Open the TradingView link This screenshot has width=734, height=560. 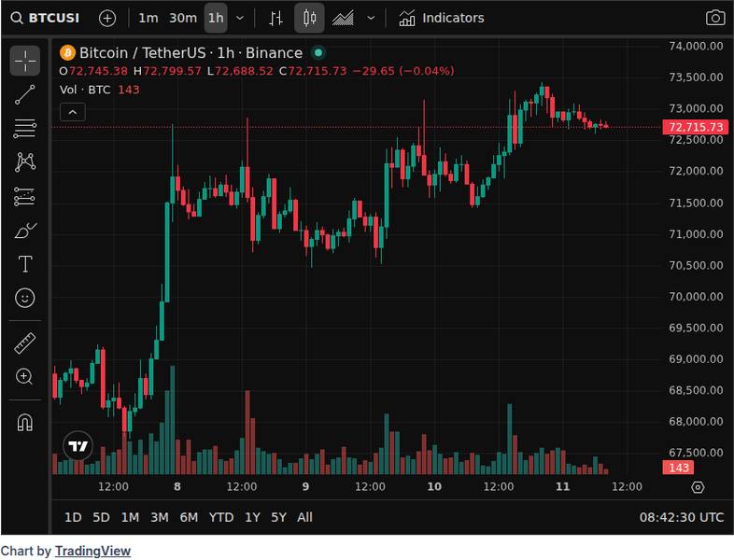(92, 551)
